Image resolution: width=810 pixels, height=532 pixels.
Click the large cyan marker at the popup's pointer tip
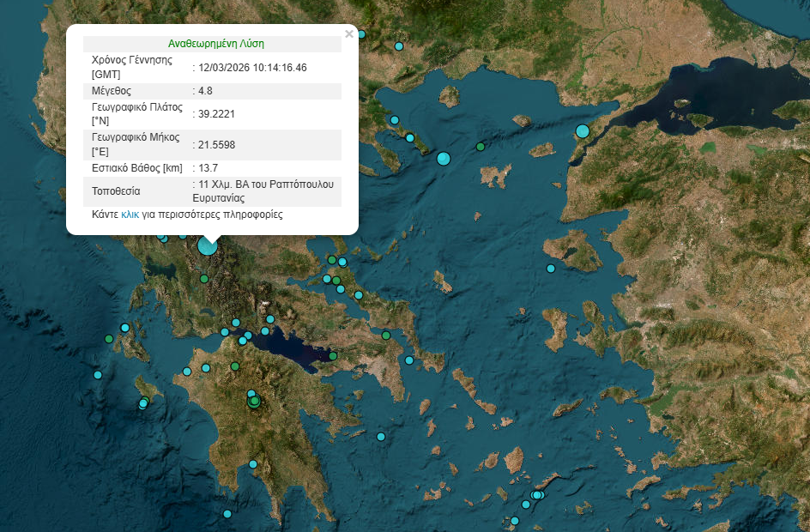208,246
